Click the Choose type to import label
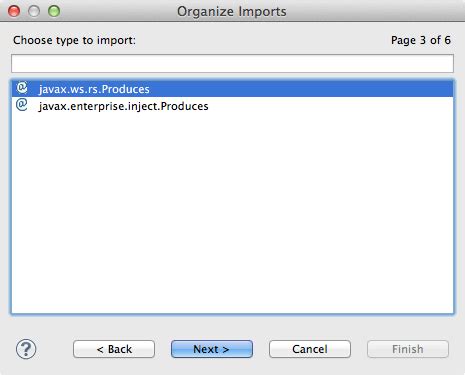465x375 pixels. coord(74,40)
